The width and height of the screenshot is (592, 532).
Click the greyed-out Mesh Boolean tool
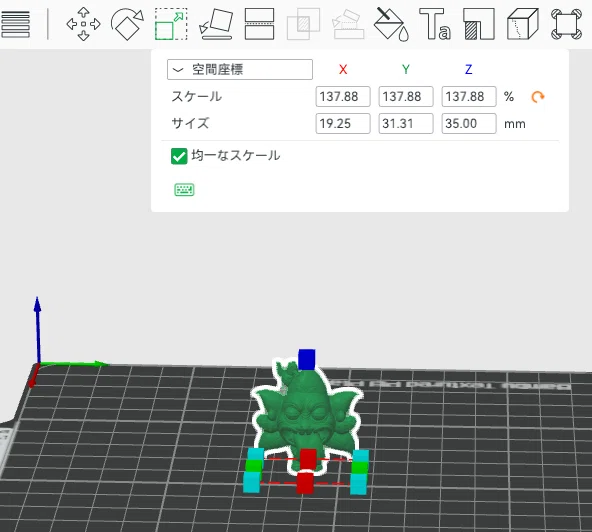click(304, 24)
